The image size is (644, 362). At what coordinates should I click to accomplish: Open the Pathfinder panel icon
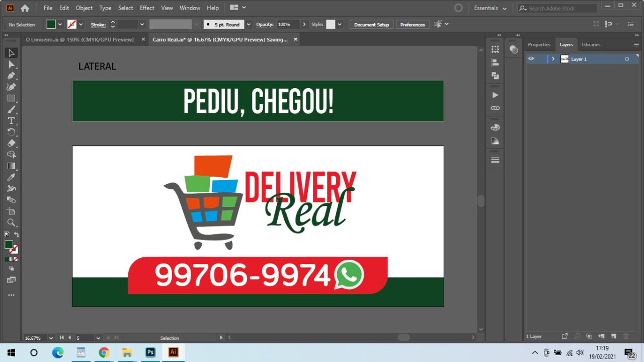pyautogui.click(x=495, y=76)
